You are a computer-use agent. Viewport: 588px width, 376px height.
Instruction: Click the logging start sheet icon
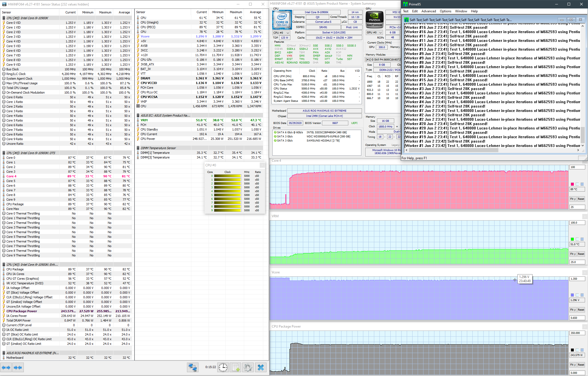pyautogui.click(x=236, y=368)
